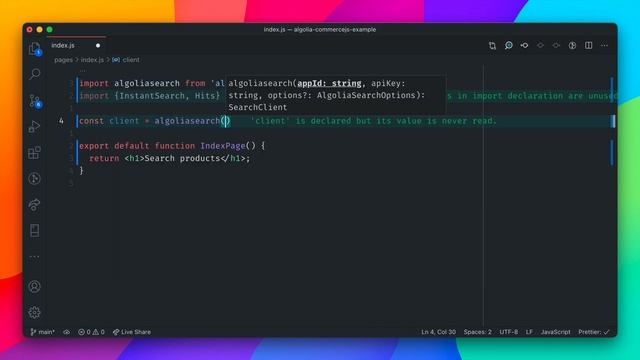The image size is (640, 360).
Task: Open the Search view magnifier icon
Action: click(35, 74)
